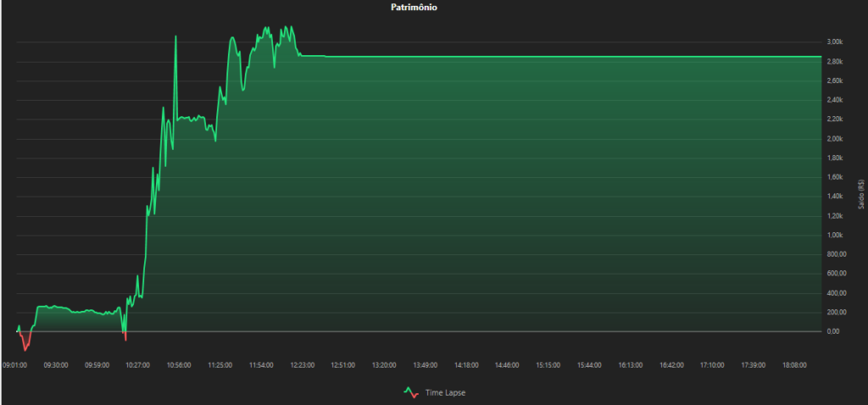Screen dimensions: 868x405
Task: Click the 12:51:00 time label
Action: [x=343, y=365]
